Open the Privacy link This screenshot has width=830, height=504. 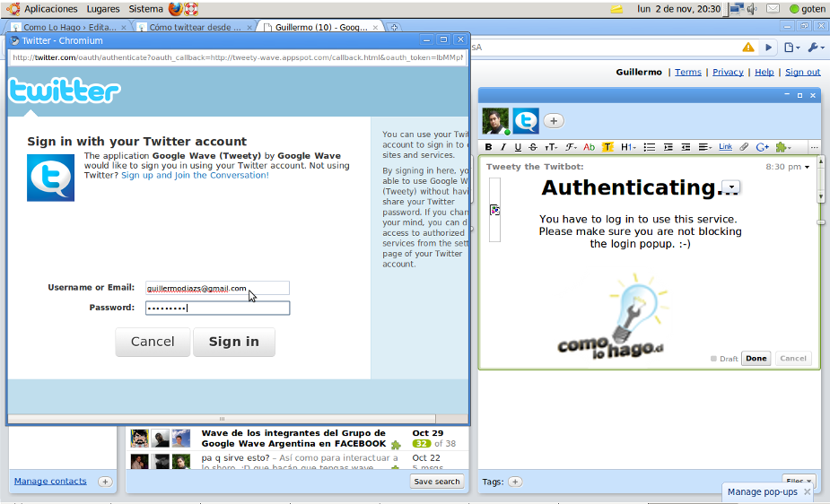pos(728,72)
